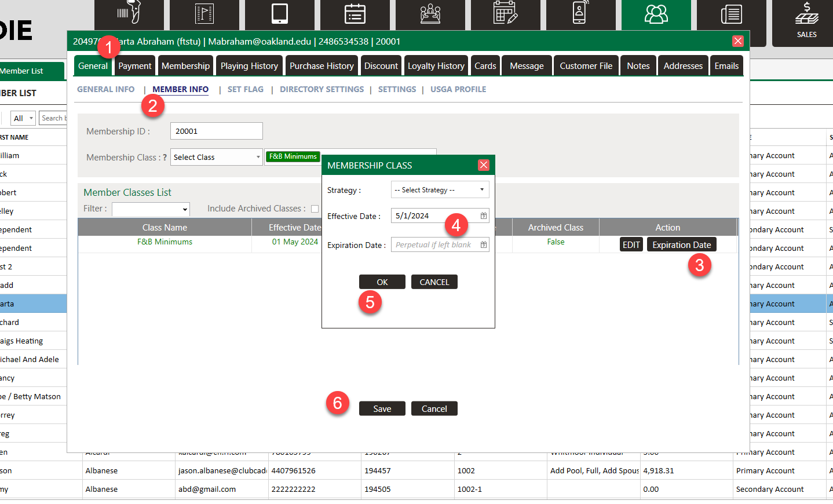The image size is (833, 504).
Task: Click OK in Membership Class dialog
Action: pyautogui.click(x=382, y=282)
